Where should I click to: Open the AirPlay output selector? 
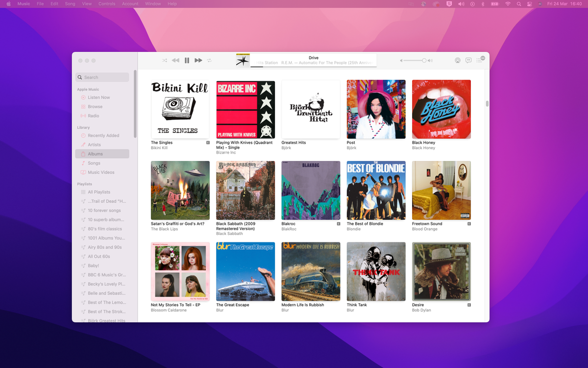457,60
